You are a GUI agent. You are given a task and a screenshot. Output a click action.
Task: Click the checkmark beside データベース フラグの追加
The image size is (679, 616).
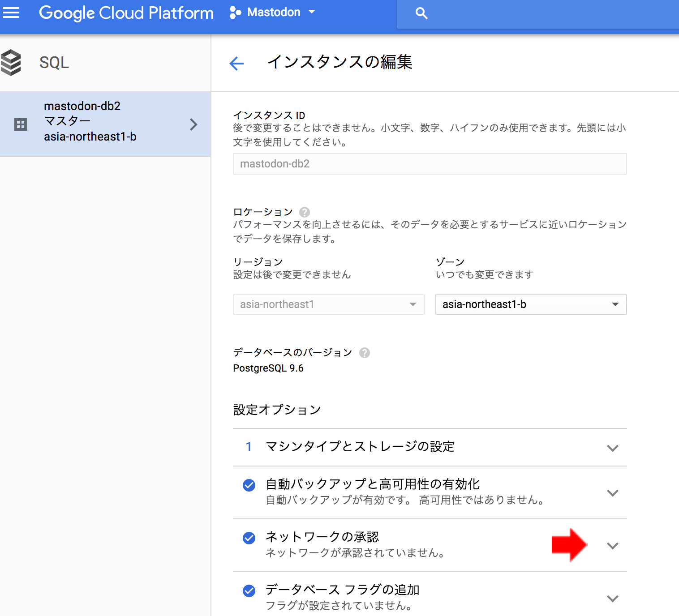(249, 591)
